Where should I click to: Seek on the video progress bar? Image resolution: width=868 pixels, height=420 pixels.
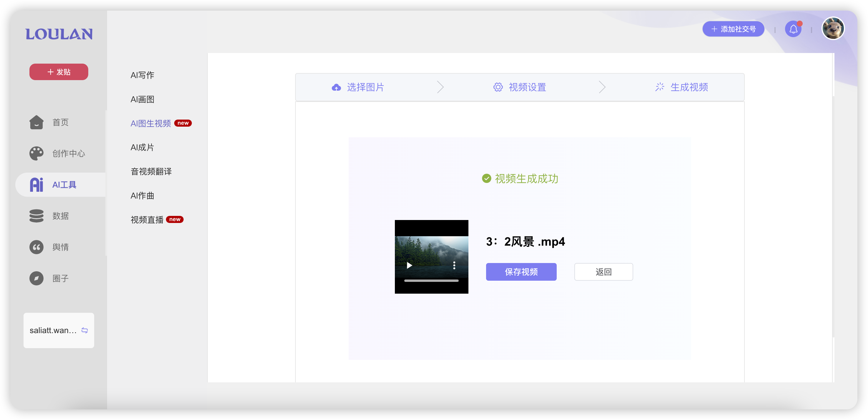[x=431, y=281]
